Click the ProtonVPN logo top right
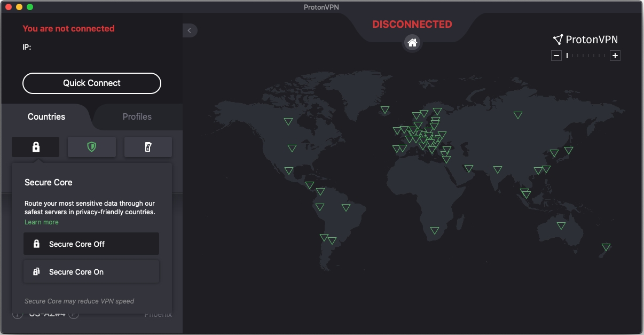 tap(585, 39)
